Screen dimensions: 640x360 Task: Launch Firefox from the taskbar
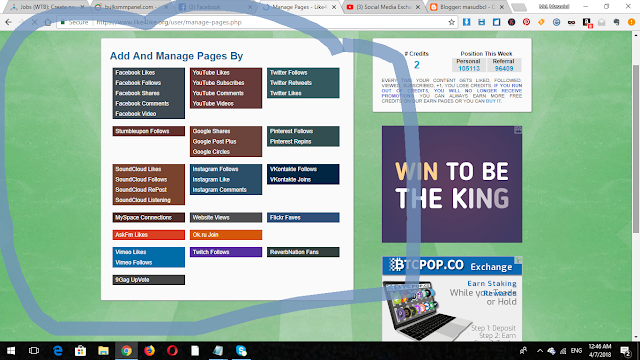(x=149, y=351)
